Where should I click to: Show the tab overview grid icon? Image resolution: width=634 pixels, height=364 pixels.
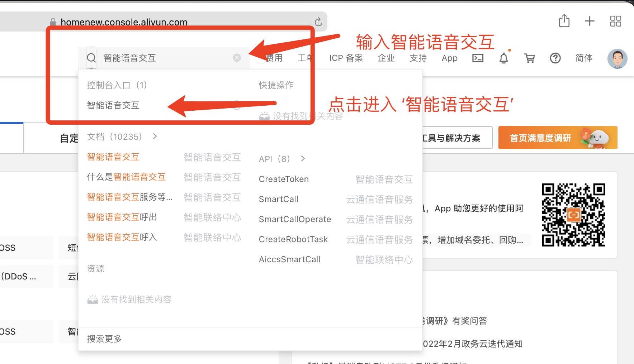pos(615,21)
